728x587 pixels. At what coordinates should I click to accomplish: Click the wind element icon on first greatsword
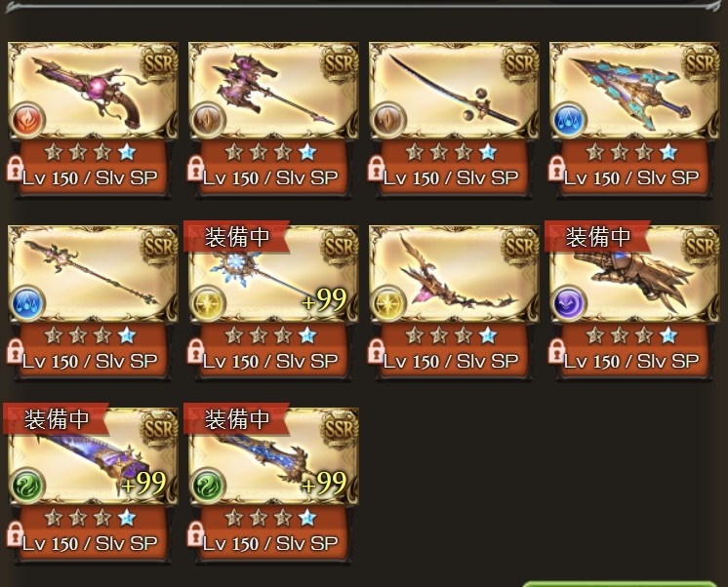27,486
